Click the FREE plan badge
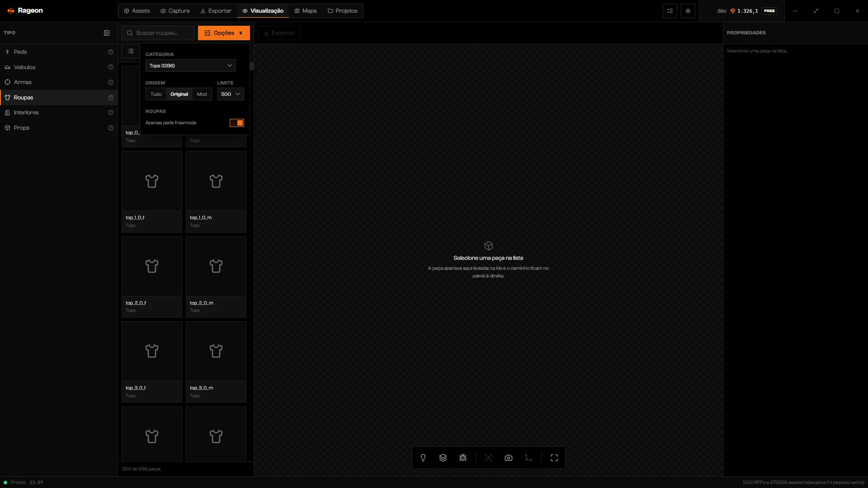868x488 pixels. click(769, 11)
